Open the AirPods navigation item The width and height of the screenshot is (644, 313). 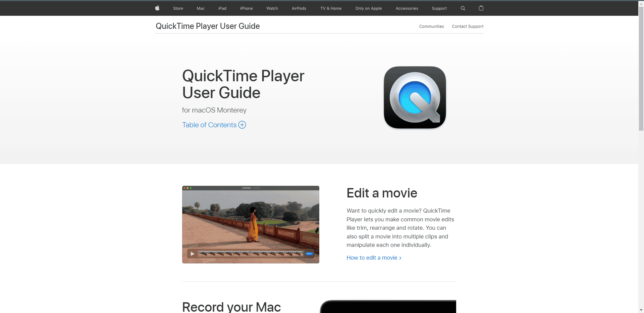coord(299,8)
